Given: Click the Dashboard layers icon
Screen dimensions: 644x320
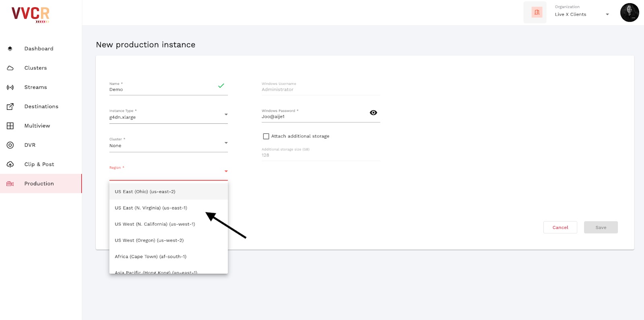Looking at the screenshot, I should point(10,49).
